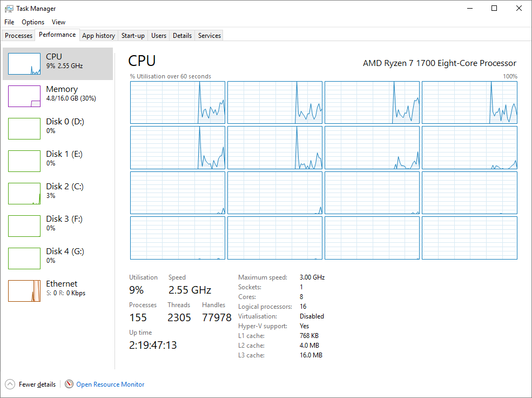Show Disk 2 (C:) activity graph
532x398 pixels.
pyautogui.click(x=24, y=194)
